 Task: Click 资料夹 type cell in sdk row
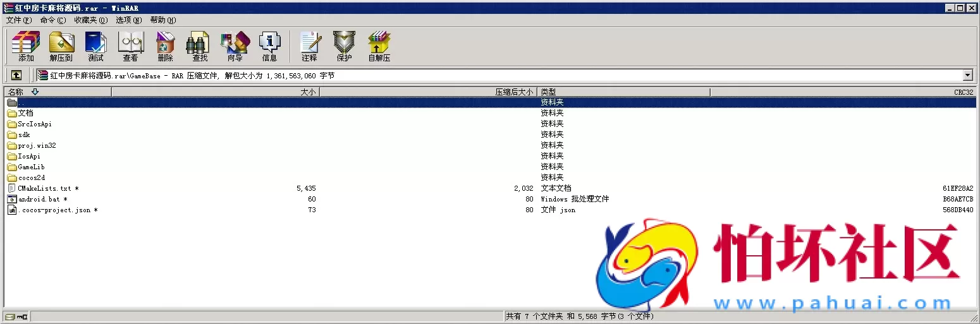click(x=552, y=135)
